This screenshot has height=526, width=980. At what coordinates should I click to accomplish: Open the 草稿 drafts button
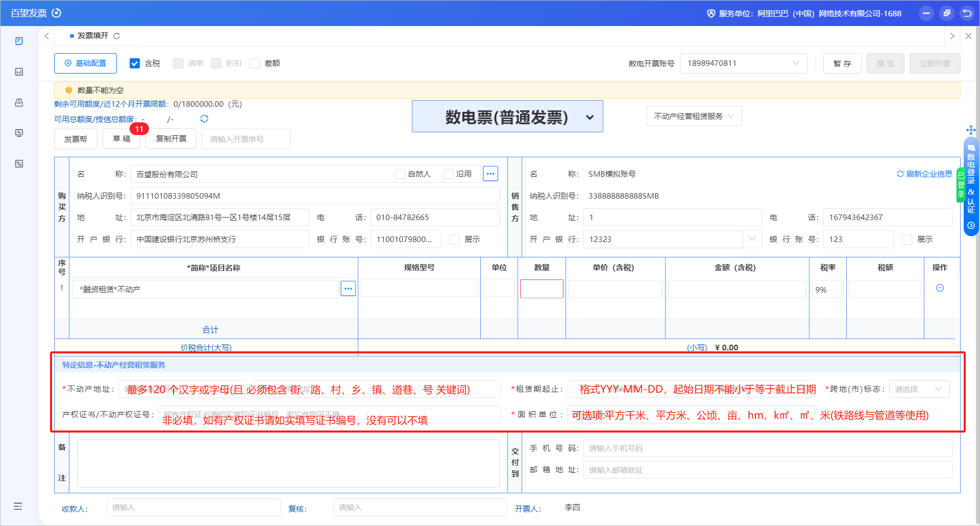click(121, 139)
